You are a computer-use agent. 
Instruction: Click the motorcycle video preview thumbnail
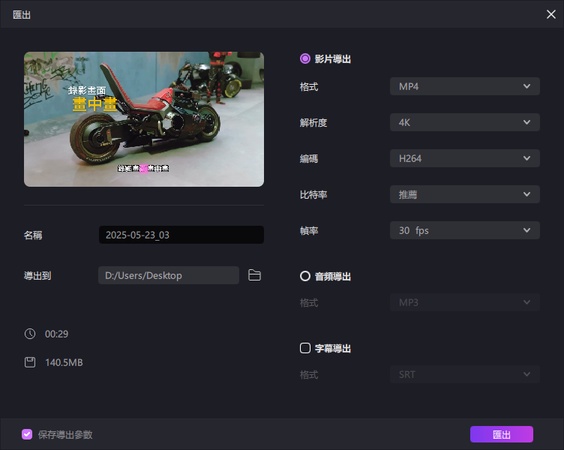[144, 119]
